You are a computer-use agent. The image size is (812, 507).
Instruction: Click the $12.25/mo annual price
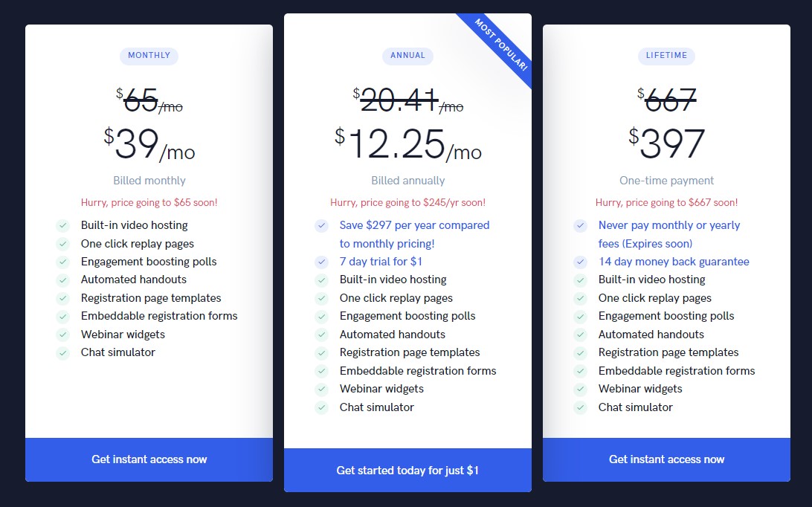point(408,144)
